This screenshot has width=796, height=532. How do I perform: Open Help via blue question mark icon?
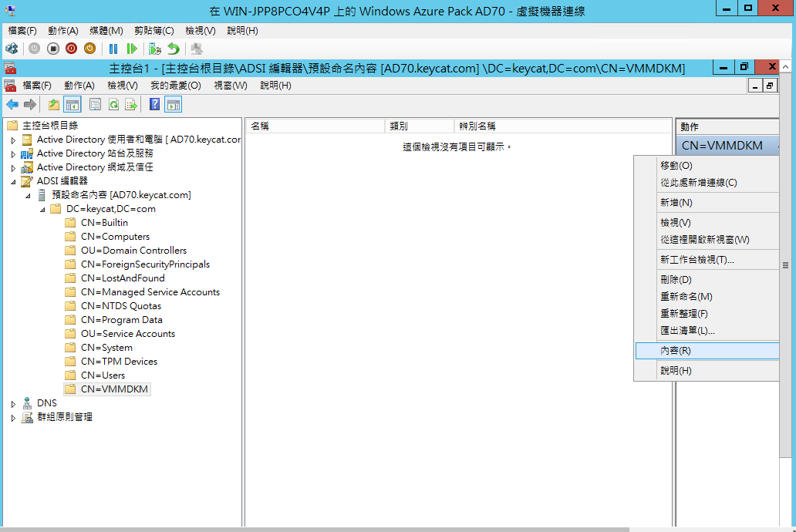pos(155,105)
